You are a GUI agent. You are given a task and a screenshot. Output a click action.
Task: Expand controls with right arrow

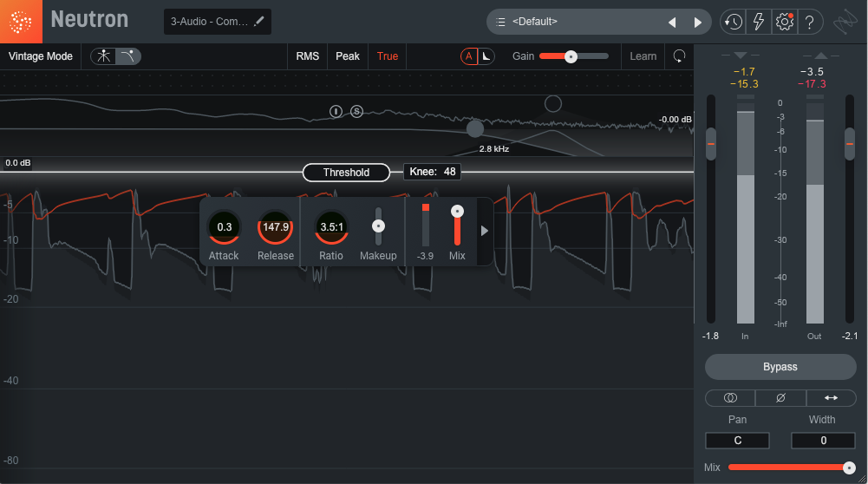(485, 231)
